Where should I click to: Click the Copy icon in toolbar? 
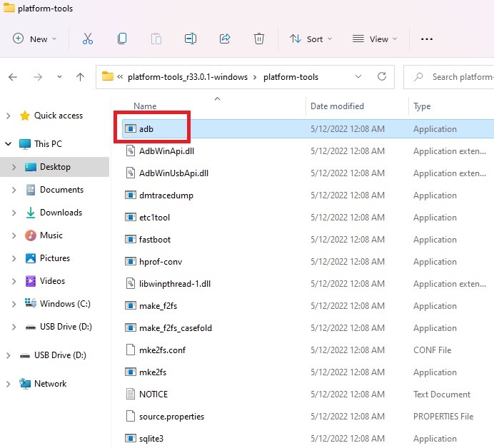[x=122, y=39]
